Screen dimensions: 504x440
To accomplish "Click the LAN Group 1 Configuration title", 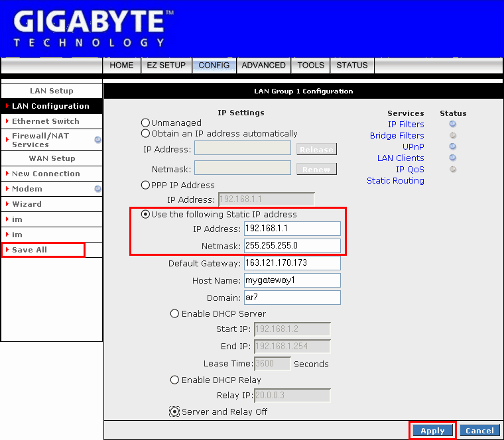I will pos(304,91).
